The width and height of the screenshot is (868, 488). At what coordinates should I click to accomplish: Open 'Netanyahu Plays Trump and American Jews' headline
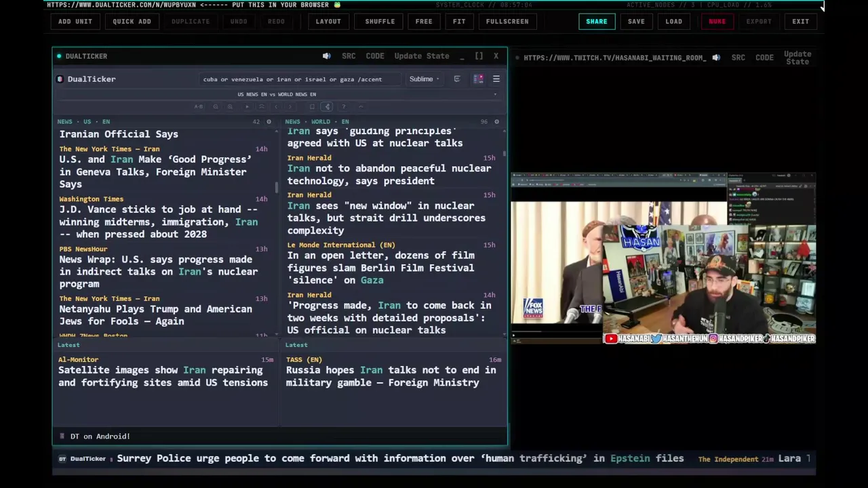point(155,315)
